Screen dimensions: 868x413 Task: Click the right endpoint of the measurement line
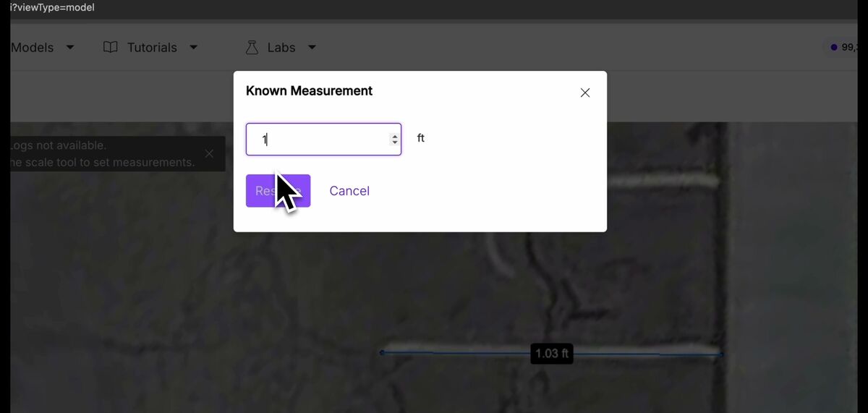pyautogui.click(x=721, y=354)
